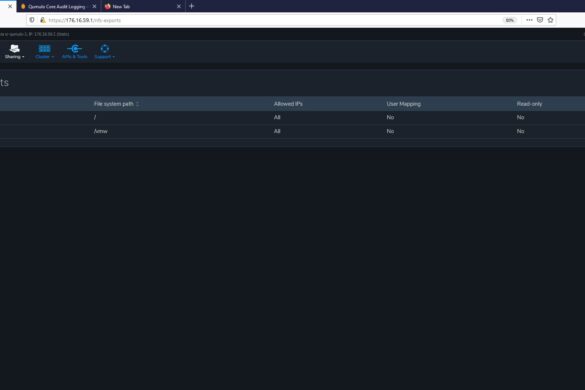Switch to the Qumulo Core Audit Logging tab

click(x=56, y=6)
